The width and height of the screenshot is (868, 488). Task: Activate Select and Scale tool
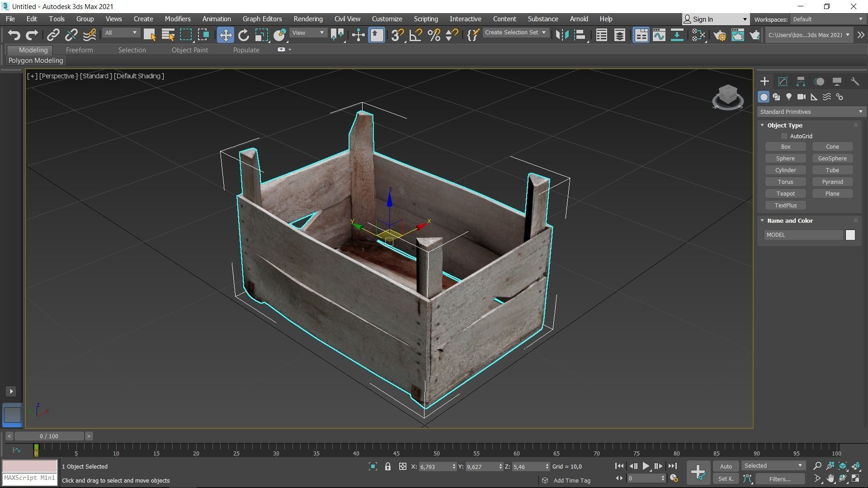coord(261,35)
